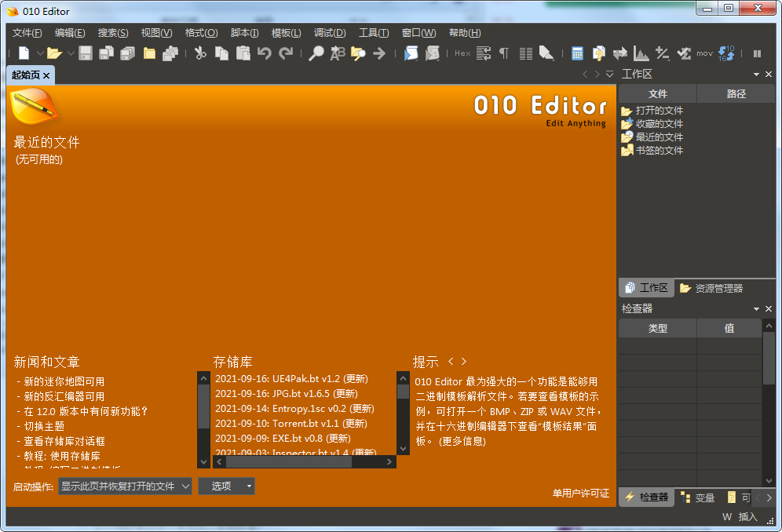The height and width of the screenshot is (532, 782).
Task: Close the 工作区 panel
Action: 769,75
